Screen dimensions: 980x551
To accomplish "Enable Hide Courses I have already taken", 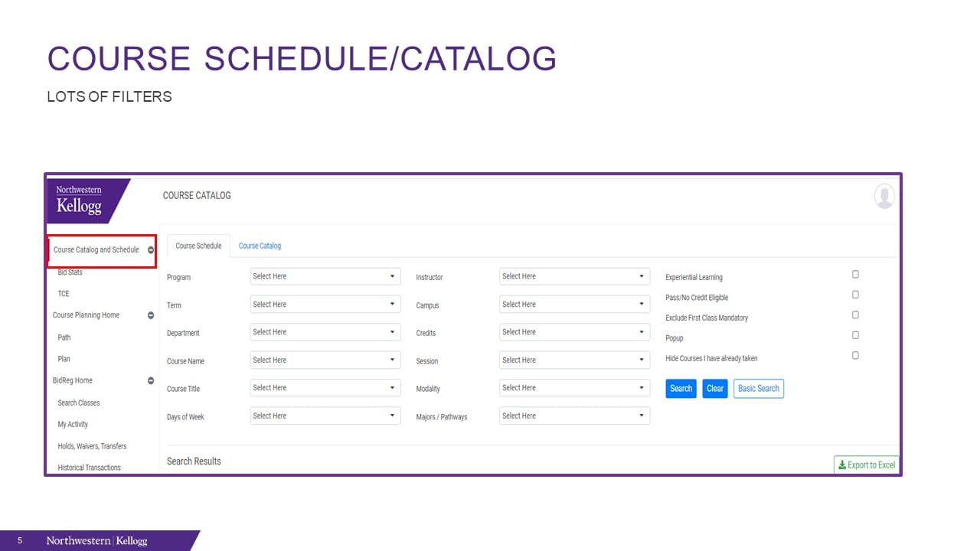I will coord(855,355).
